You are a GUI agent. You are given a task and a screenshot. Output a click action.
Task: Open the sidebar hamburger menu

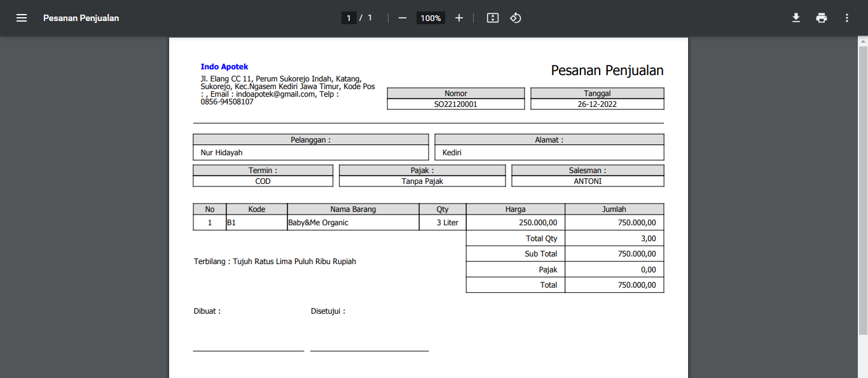pyautogui.click(x=22, y=18)
